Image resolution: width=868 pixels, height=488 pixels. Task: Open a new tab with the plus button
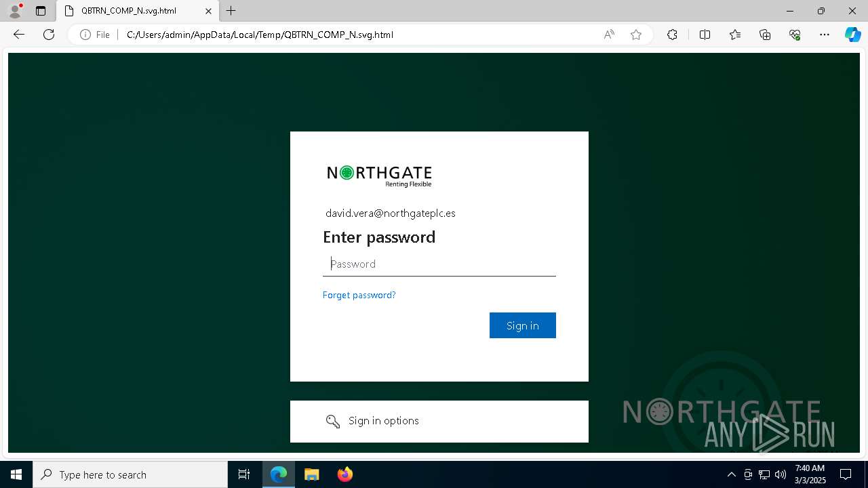coord(231,11)
